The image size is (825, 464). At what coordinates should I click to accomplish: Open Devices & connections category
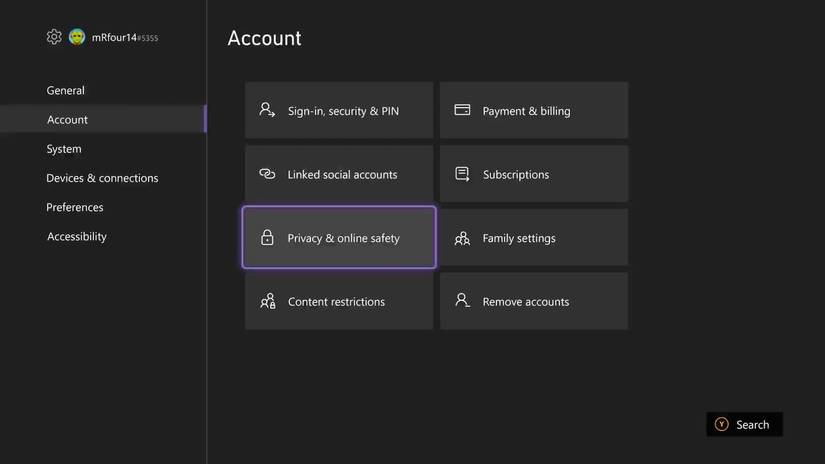click(x=102, y=178)
